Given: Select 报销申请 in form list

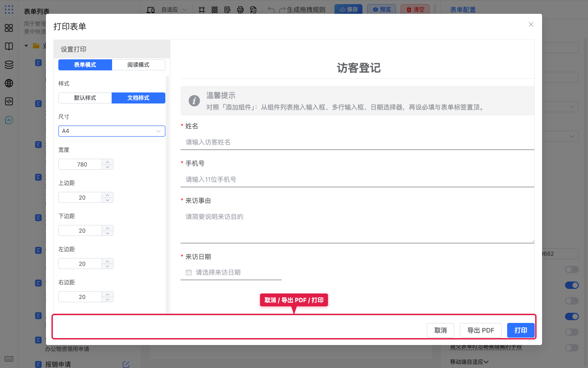Looking at the screenshot, I should tap(58, 364).
